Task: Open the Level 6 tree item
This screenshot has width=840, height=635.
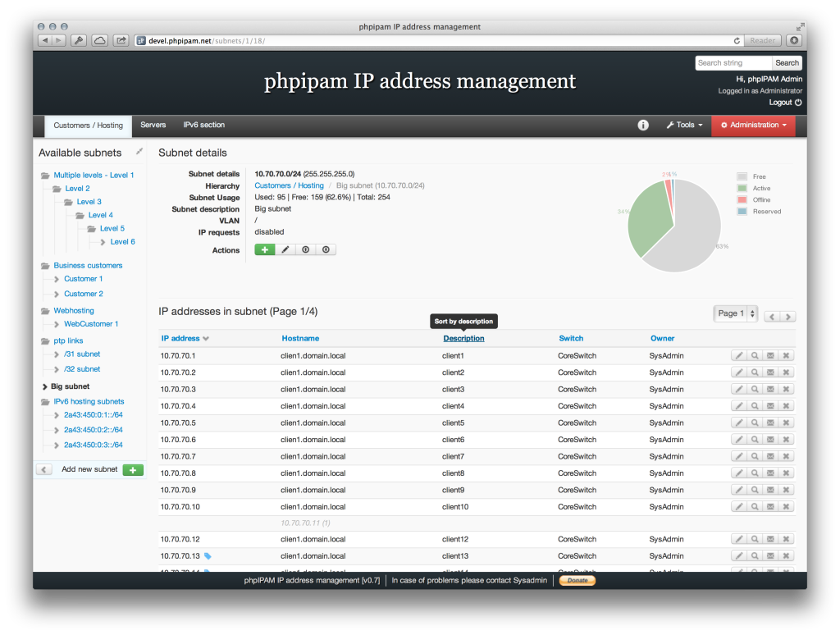Action: click(x=122, y=242)
